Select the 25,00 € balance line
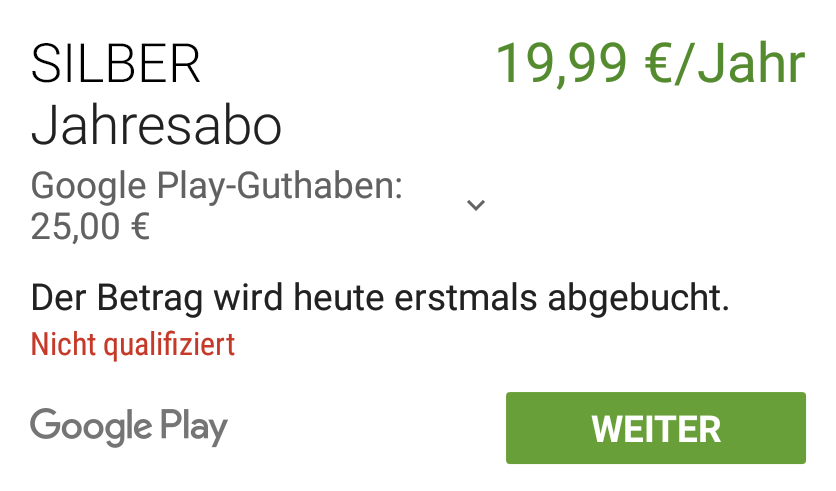836x491 pixels. 90,227
